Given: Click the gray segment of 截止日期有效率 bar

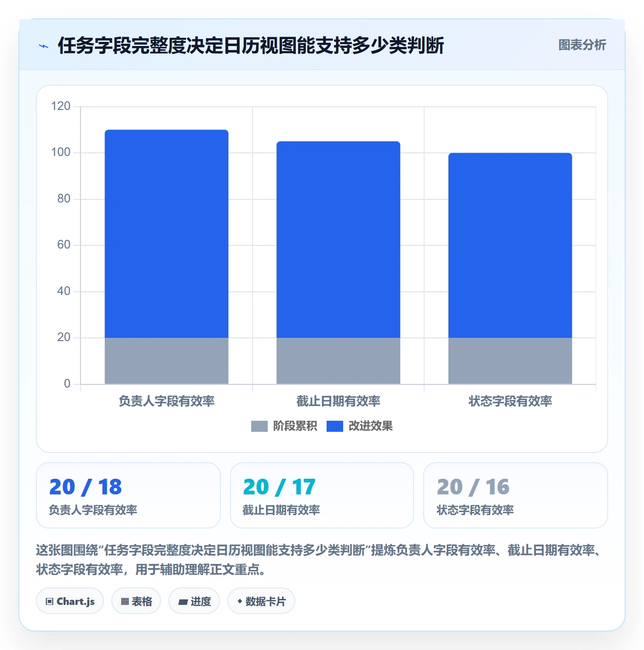Looking at the screenshot, I should point(338,361).
